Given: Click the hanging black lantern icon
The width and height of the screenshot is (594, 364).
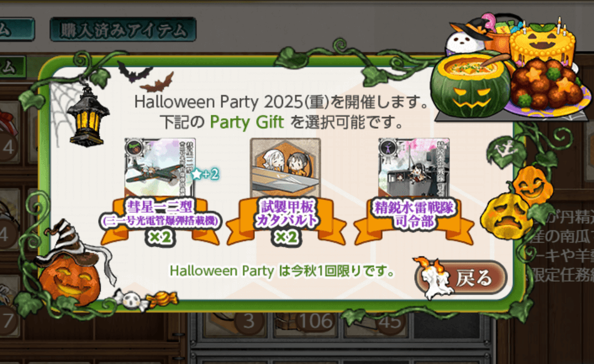Looking at the screenshot, I should [88, 116].
